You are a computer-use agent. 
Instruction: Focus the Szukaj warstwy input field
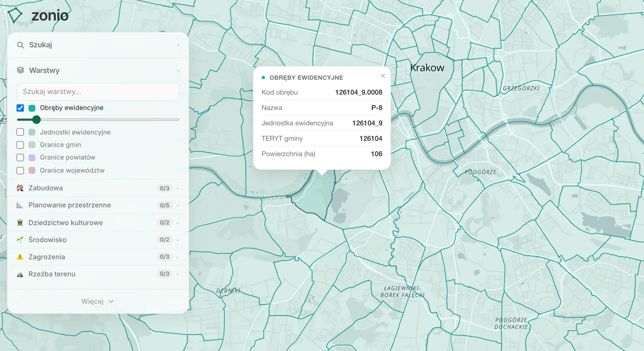pos(98,92)
